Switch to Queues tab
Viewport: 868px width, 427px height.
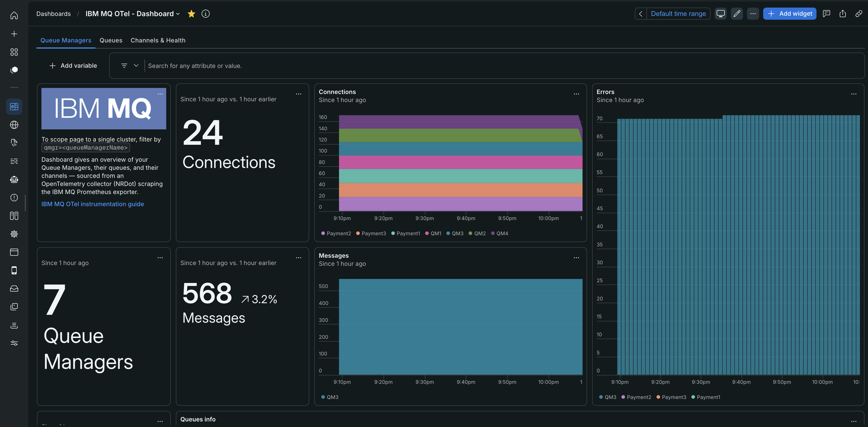(111, 40)
